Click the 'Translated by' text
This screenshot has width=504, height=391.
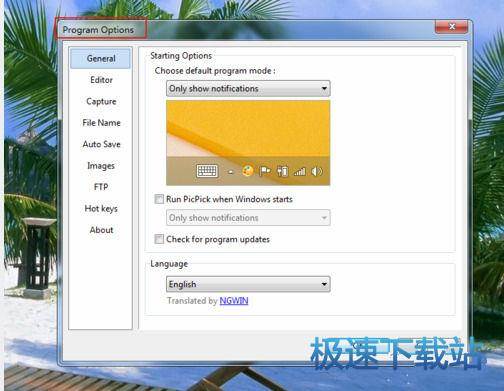click(192, 301)
